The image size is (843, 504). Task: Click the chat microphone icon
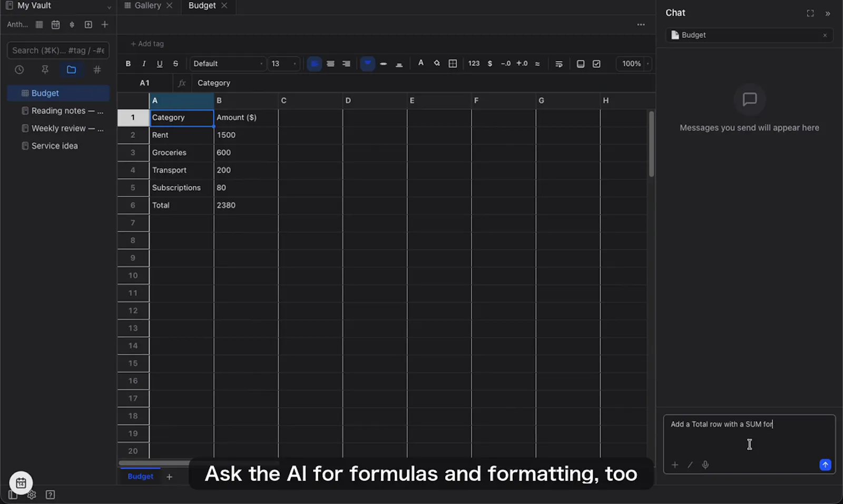pyautogui.click(x=705, y=465)
